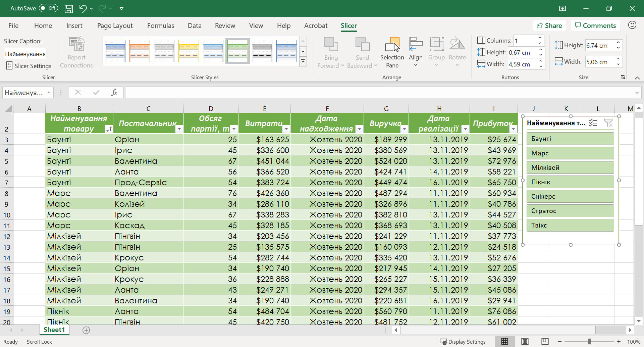
Task: Apply the light green slicer style
Action: 237,51
